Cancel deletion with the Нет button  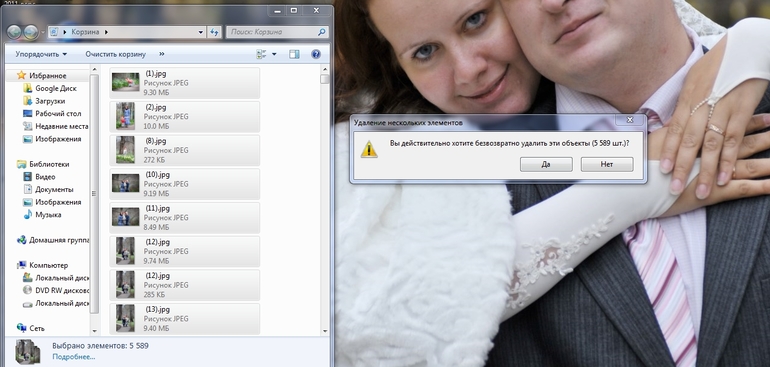coord(607,165)
